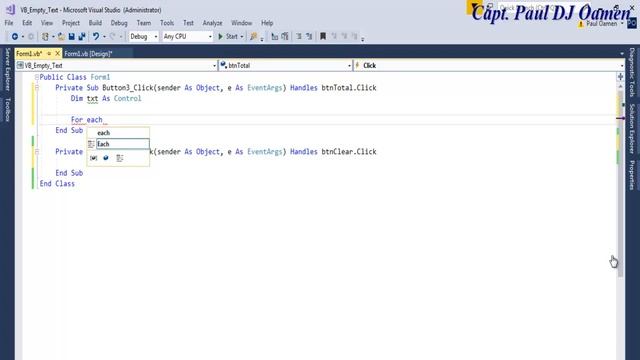Image resolution: width=640 pixels, height=360 pixels.
Task: Click the editor vertical scrollbar thumb
Action: 620,184
